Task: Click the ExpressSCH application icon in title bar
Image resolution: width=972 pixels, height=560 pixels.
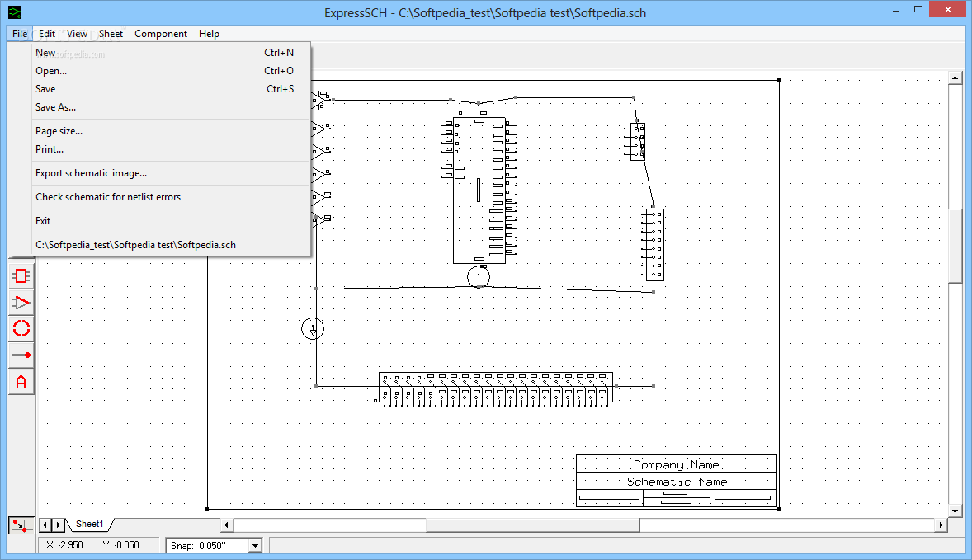Action: point(14,12)
